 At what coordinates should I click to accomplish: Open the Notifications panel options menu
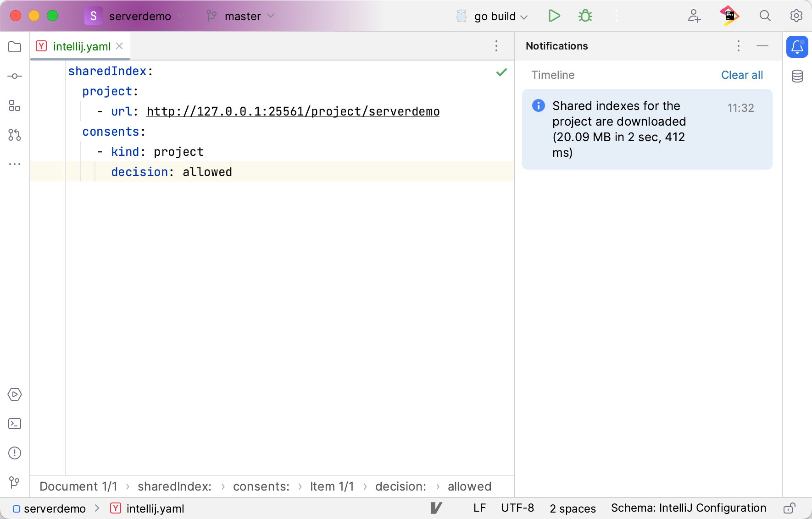point(739,46)
